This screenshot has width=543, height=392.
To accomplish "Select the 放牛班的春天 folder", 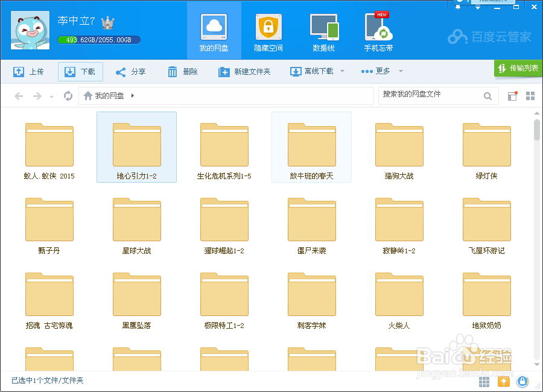I will tap(312, 147).
